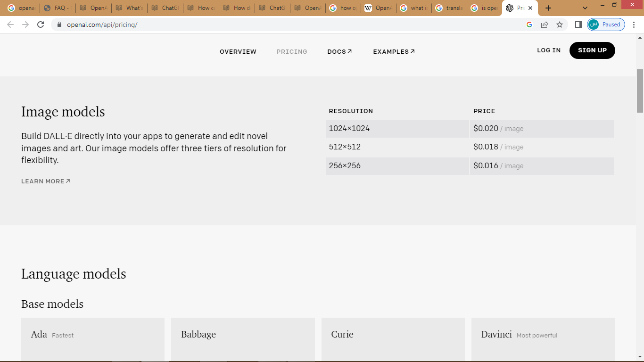Click the Sign Up button

point(592,50)
